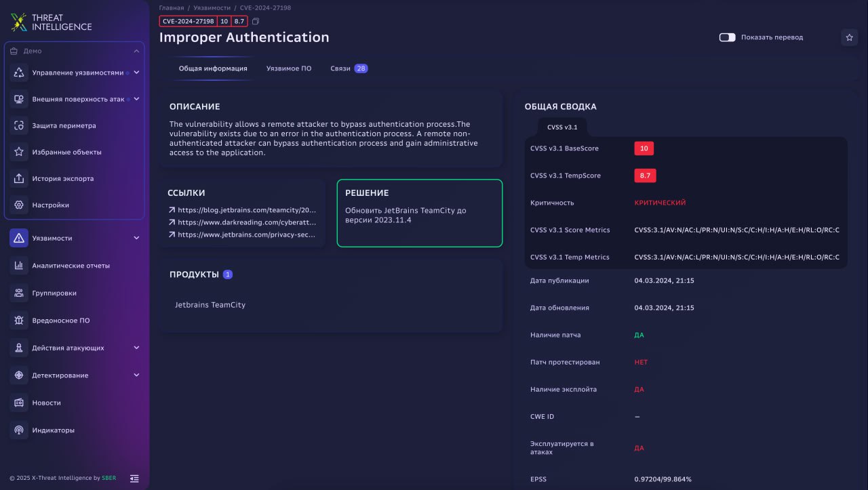Expand Управление уязвимостями chevron
This screenshot has width=868, height=490.
[136, 73]
